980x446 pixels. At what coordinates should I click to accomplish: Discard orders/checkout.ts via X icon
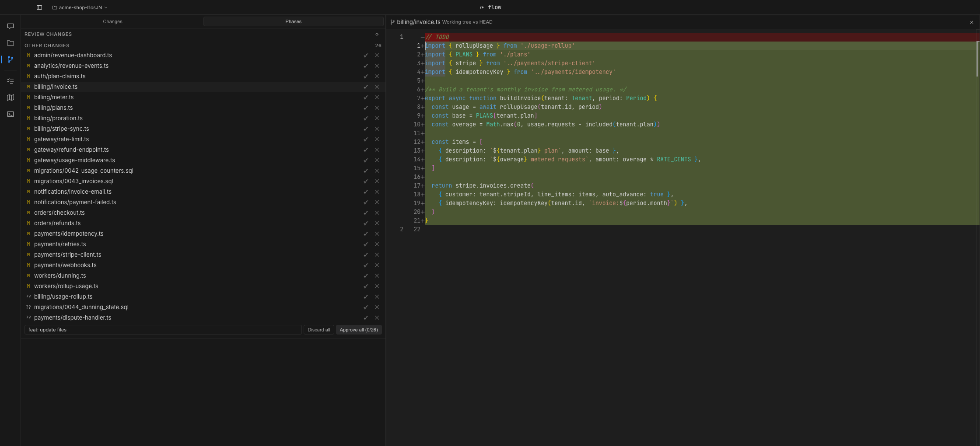[x=377, y=213]
